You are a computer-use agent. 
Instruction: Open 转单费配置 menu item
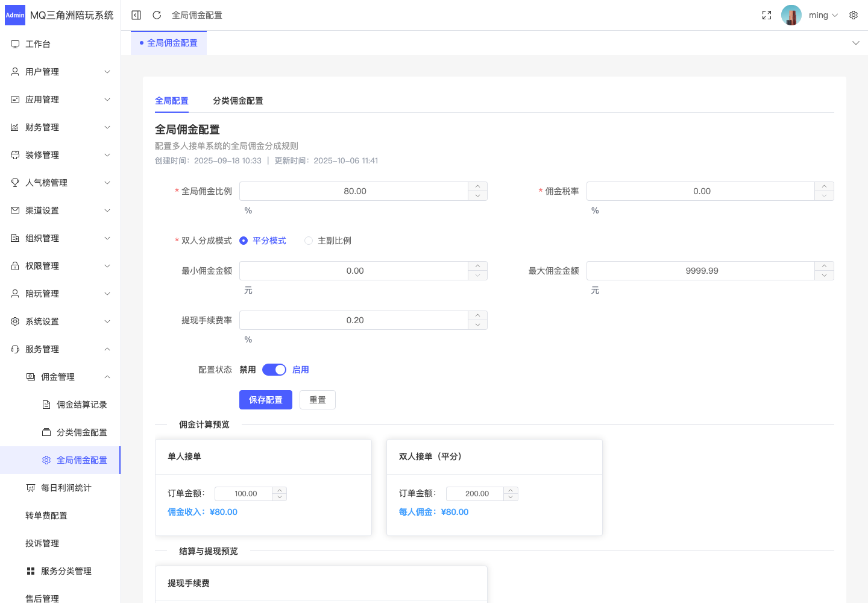tap(46, 516)
